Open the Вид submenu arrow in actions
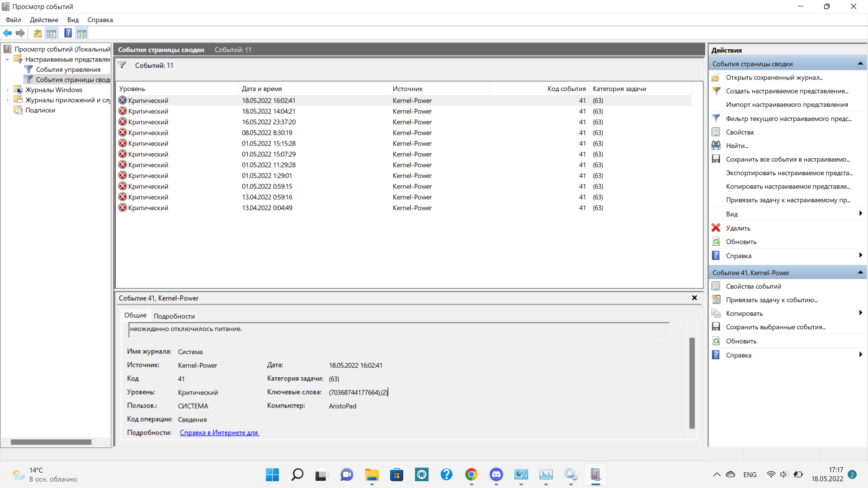This screenshot has width=868, height=488. (x=860, y=214)
